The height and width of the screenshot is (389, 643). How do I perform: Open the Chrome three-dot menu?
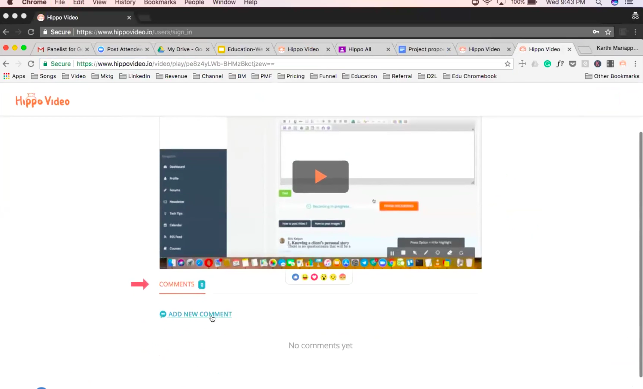pos(635,64)
